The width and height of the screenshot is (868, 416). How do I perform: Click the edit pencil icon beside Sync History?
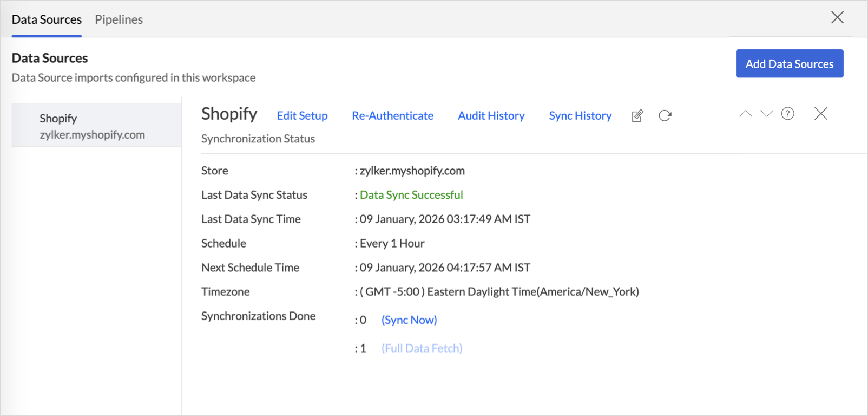[x=637, y=116]
